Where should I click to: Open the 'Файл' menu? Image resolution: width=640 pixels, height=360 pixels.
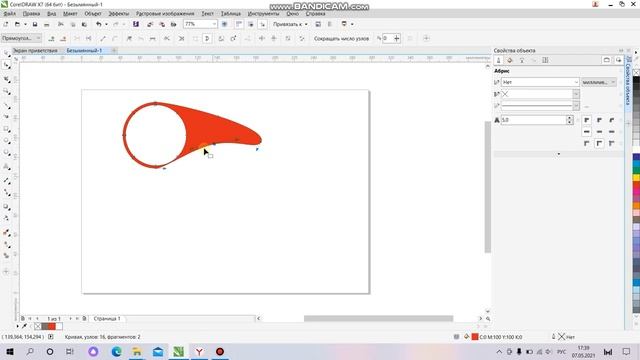[9, 13]
